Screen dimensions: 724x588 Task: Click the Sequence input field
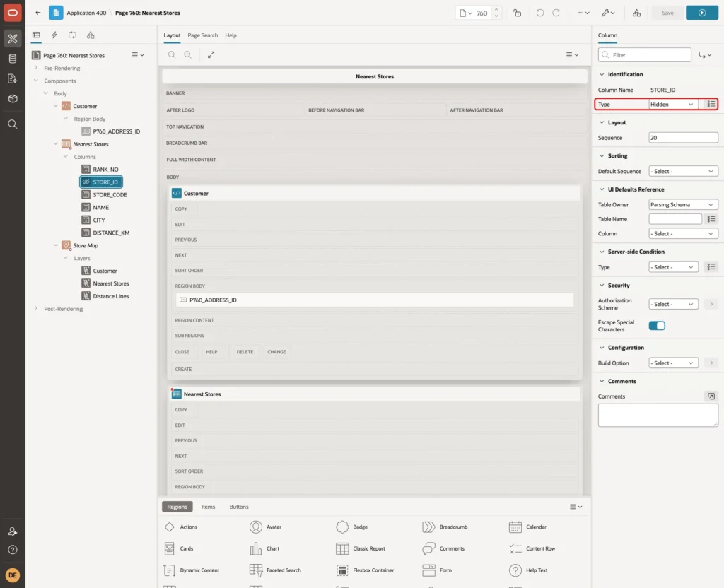(683, 138)
